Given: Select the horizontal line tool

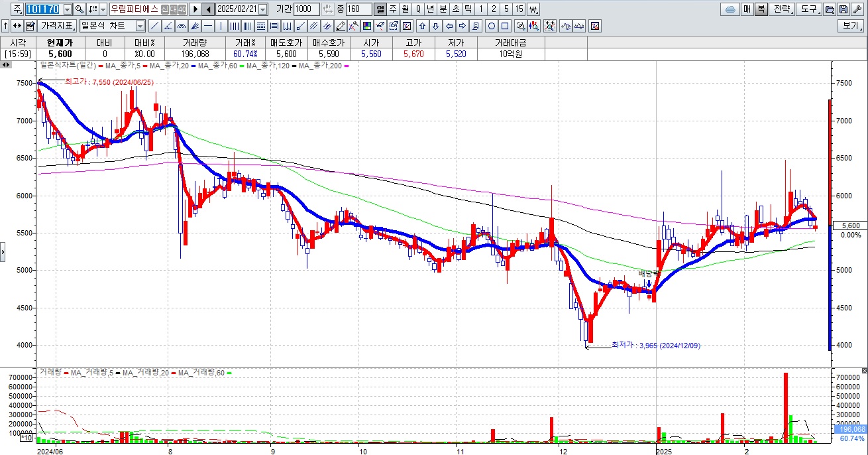Looking at the screenshot, I should coord(207,26).
